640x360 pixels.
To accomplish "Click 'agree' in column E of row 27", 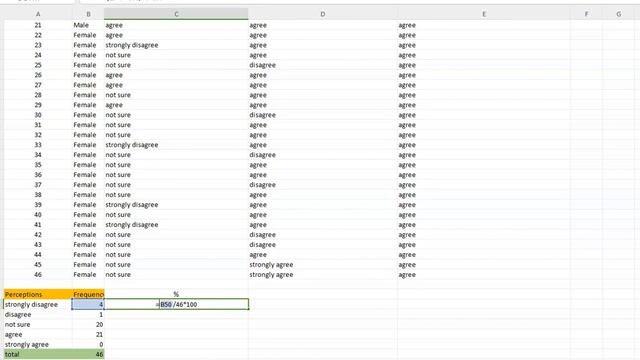I will click(x=407, y=85).
